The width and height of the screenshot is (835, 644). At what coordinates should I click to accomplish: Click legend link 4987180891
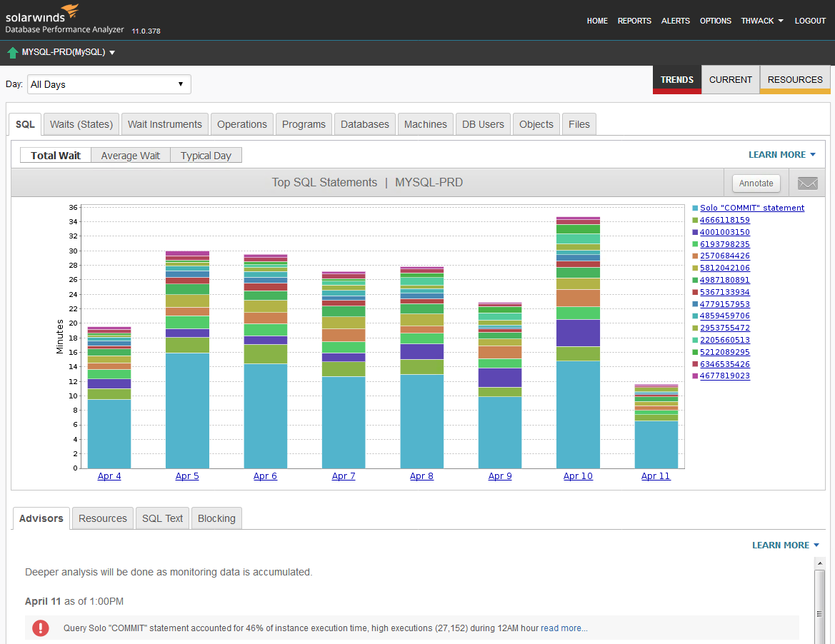(x=725, y=280)
